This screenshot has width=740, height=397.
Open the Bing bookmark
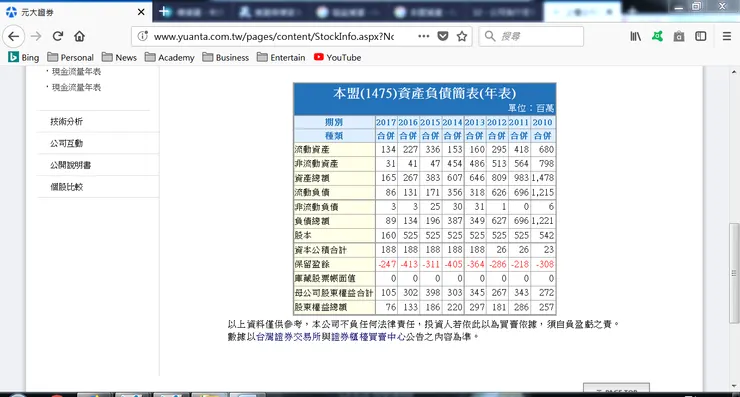point(24,58)
